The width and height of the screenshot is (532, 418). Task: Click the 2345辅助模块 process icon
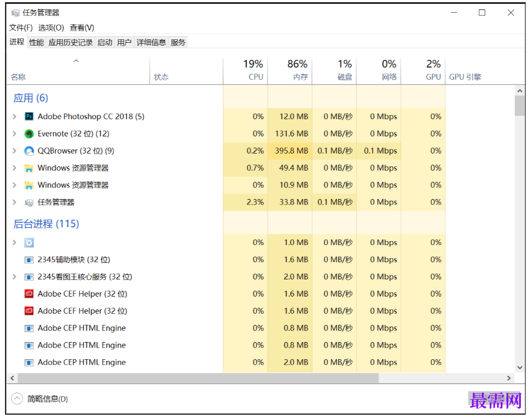coord(29,259)
